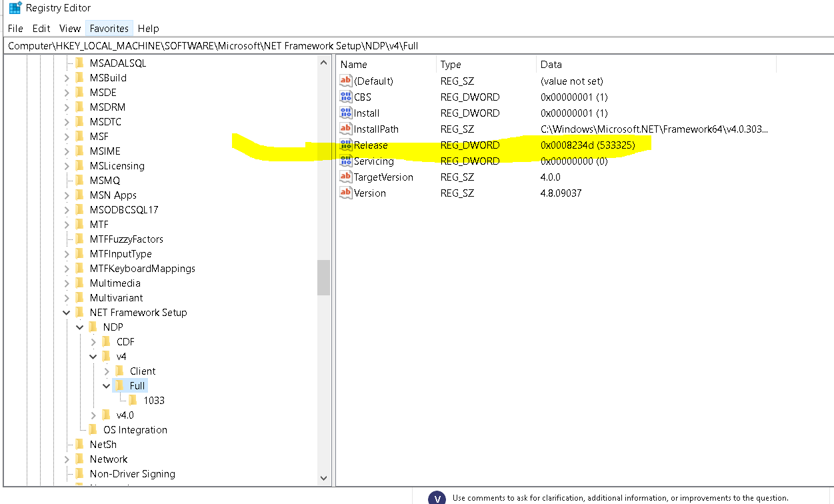
Task: Select the MTFFuzzyFactors tree key
Action: (x=127, y=239)
